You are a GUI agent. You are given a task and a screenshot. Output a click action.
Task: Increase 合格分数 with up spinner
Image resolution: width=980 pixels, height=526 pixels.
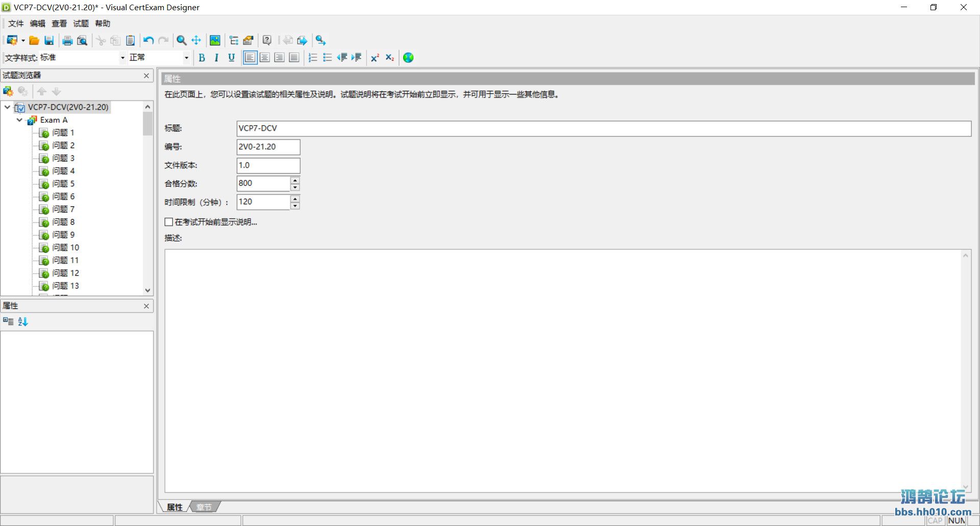pyautogui.click(x=295, y=180)
